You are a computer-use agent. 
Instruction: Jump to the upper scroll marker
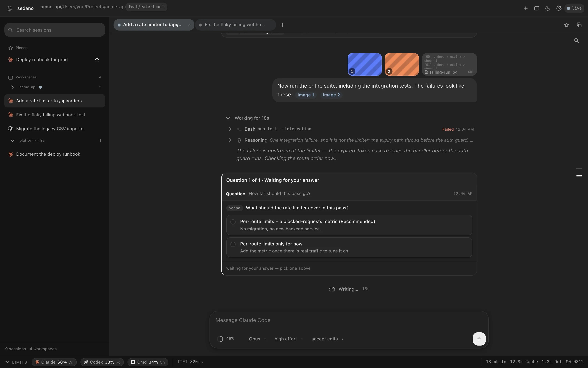(x=579, y=168)
